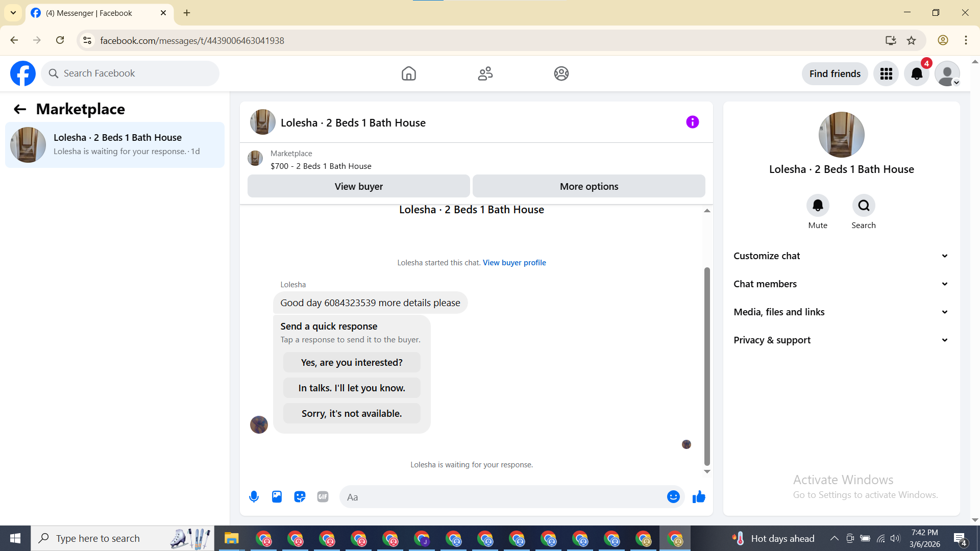Open the Friends tab

[x=485, y=73]
